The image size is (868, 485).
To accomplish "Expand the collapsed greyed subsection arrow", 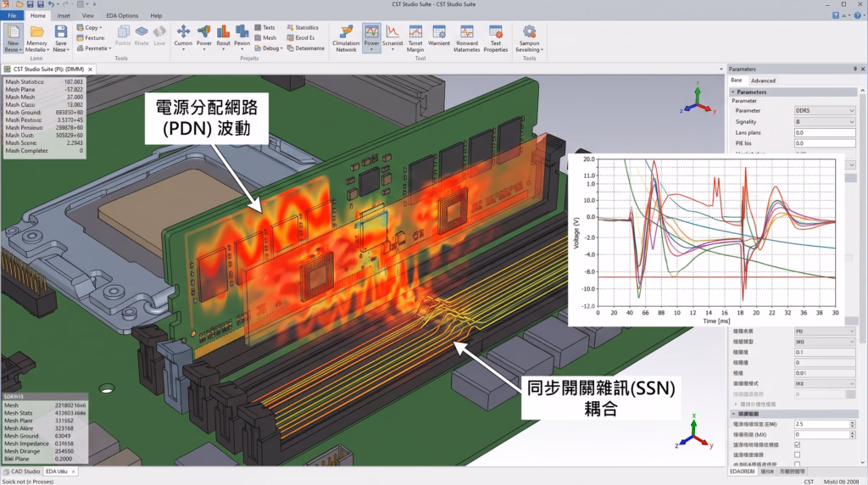I will pyautogui.click(x=736, y=404).
